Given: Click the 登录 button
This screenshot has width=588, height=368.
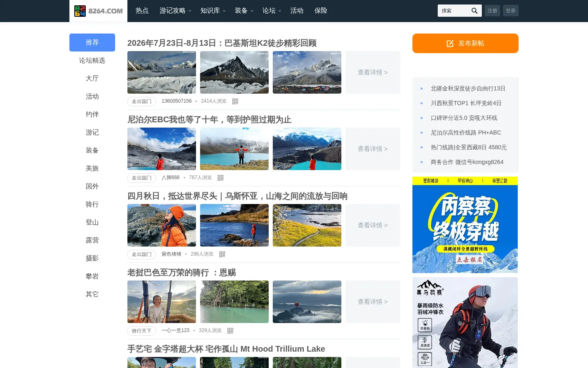Looking at the screenshot, I should click(511, 11).
